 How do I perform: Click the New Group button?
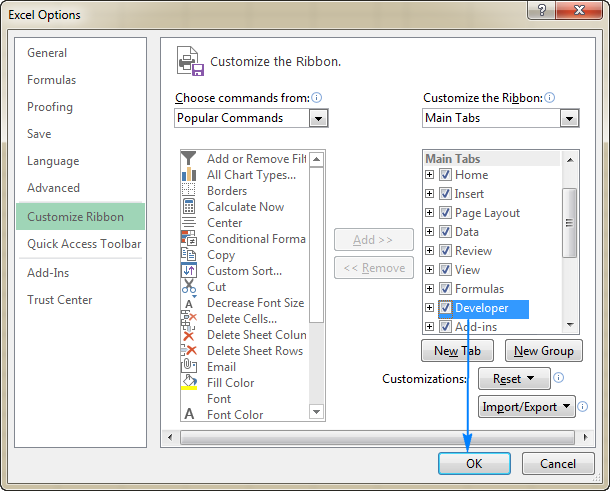point(543,351)
